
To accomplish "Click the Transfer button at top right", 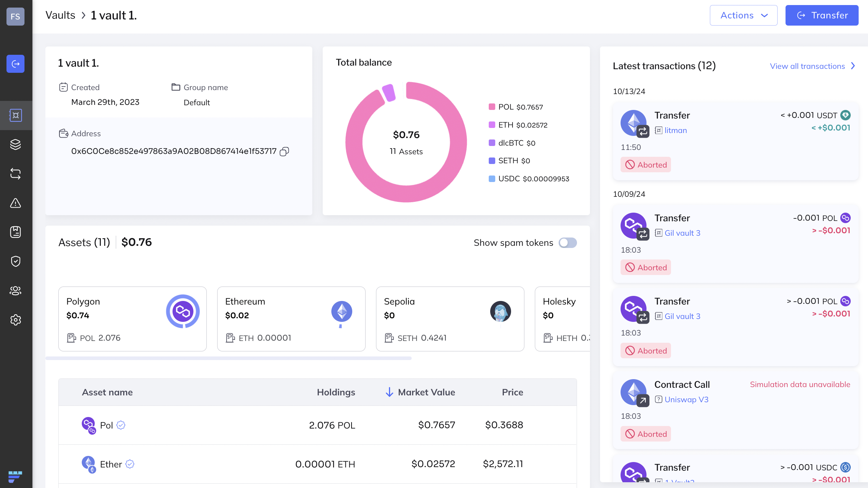I will tap(822, 15).
